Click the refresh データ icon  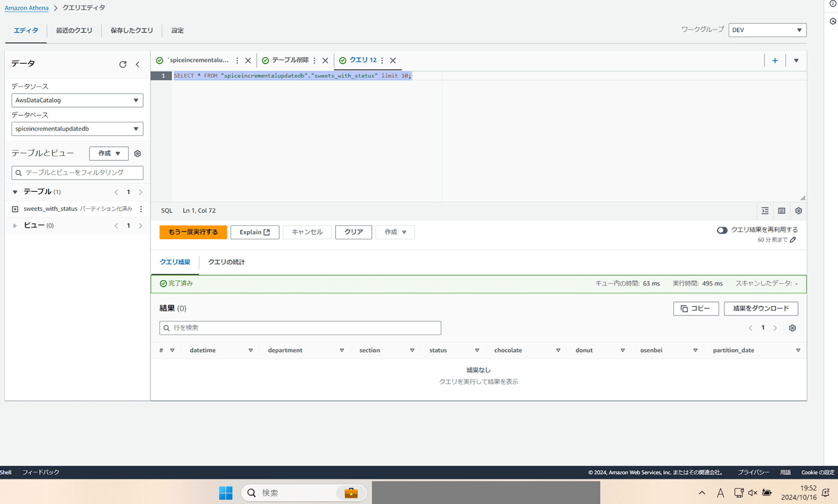coord(123,63)
